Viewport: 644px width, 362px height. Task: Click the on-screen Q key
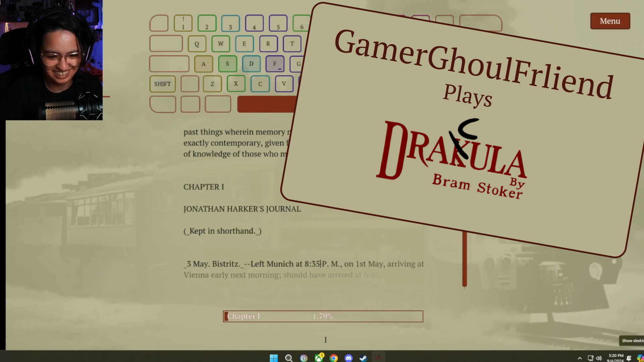[197, 44]
